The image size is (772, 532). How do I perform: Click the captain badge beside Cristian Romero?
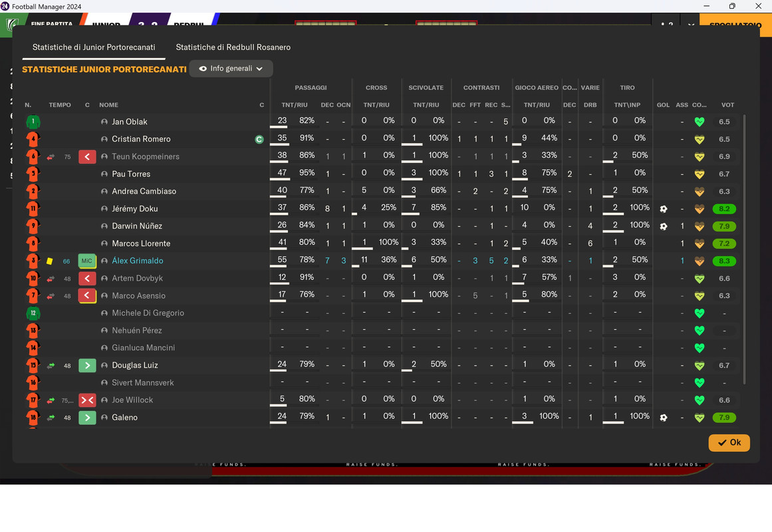[259, 140]
